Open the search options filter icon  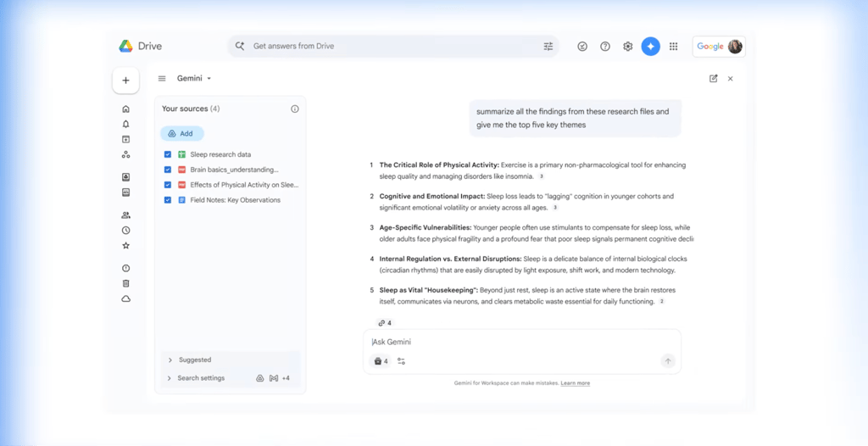548,47
